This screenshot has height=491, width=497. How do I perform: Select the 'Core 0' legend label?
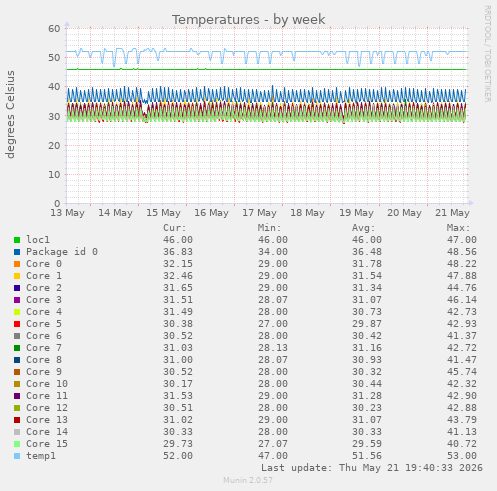coord(44,264)
